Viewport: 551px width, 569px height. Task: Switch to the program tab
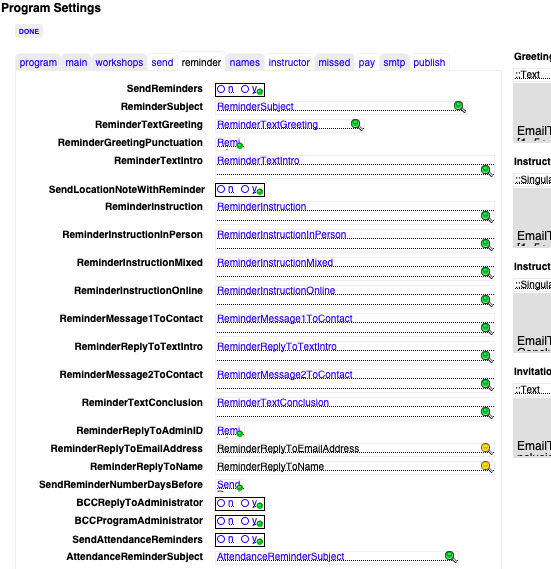38,62
